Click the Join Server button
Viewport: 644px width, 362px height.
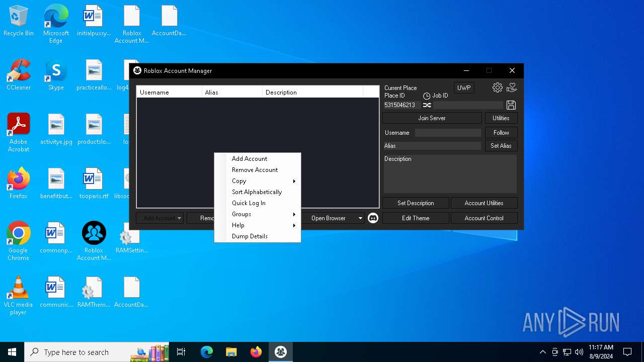pos(432,118)
